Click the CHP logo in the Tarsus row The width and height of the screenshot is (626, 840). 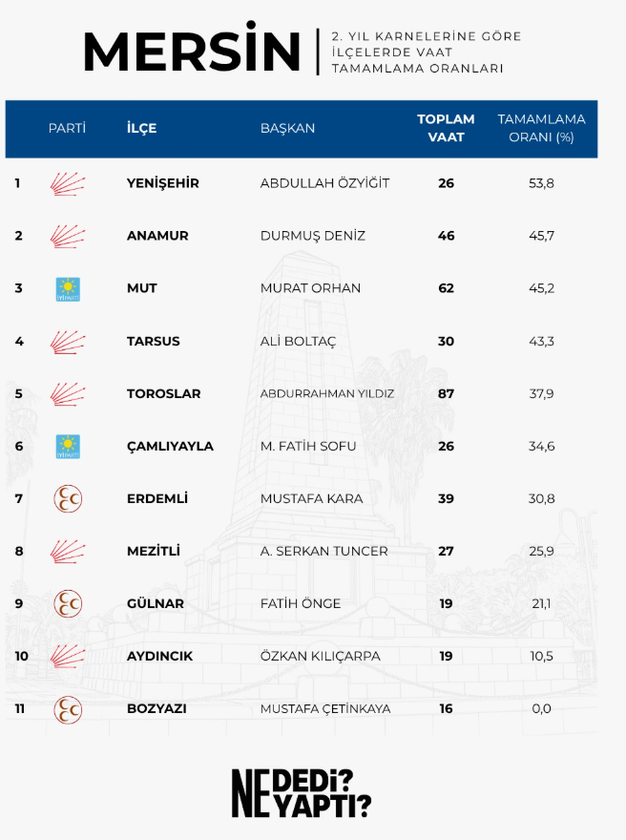pyautogui.click(x=68, y=342)
